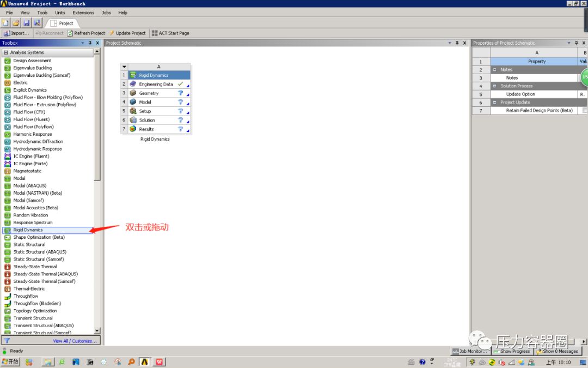The height and width of the screenshot is (368, 588).
Task: Toggle the pin on the Properties panel
Action: click(575, 43)
